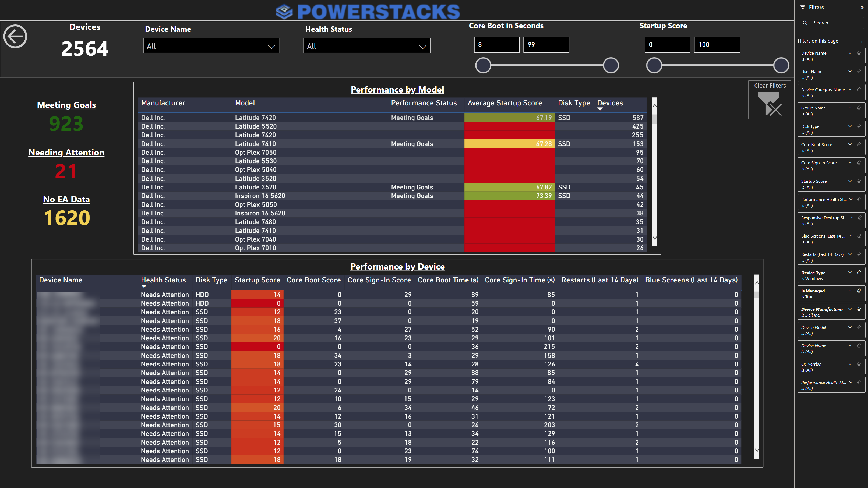Clear the Core Sign-In Score filter eraser

tap(859, 163)
